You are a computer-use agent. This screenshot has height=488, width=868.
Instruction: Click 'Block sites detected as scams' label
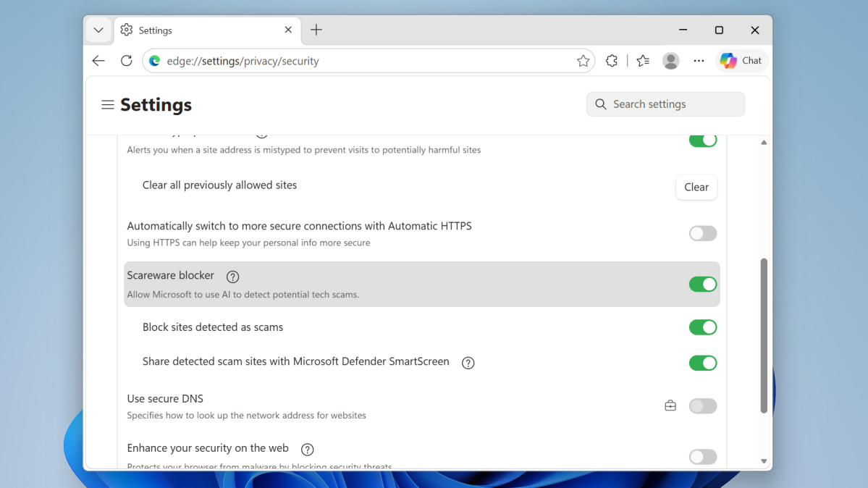(213, 327)
